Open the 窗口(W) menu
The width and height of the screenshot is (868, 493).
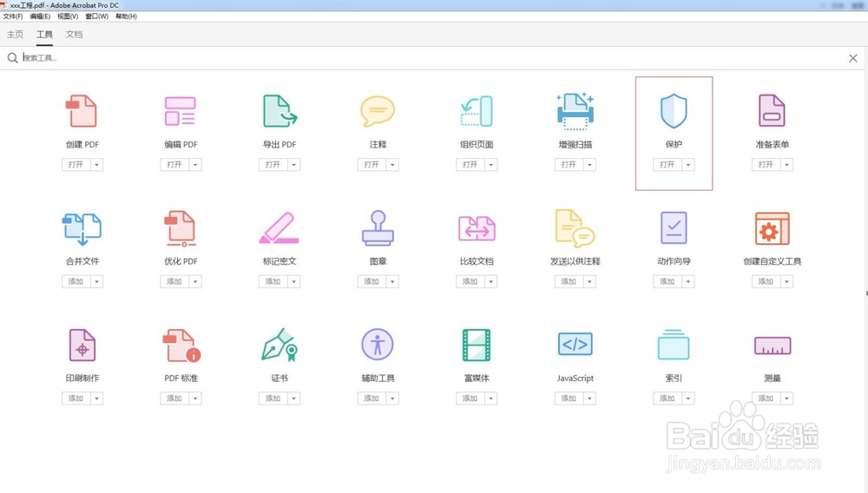point(97,16)
